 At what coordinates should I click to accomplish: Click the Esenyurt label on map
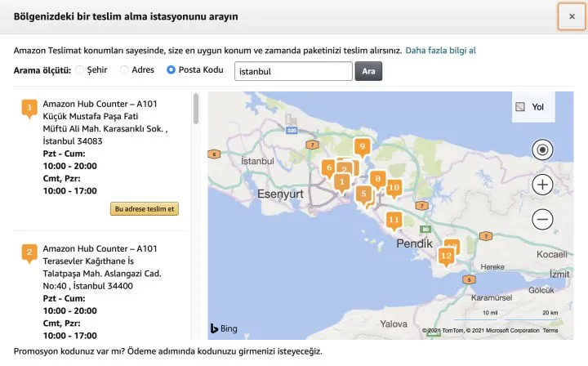(x=280, y=194)
